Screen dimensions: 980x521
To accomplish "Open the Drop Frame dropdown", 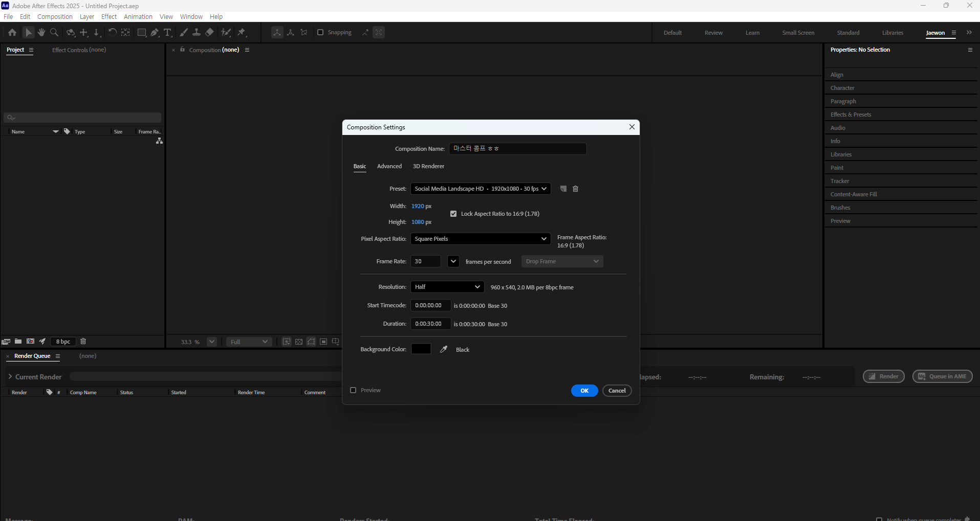I will click(562, 261).
